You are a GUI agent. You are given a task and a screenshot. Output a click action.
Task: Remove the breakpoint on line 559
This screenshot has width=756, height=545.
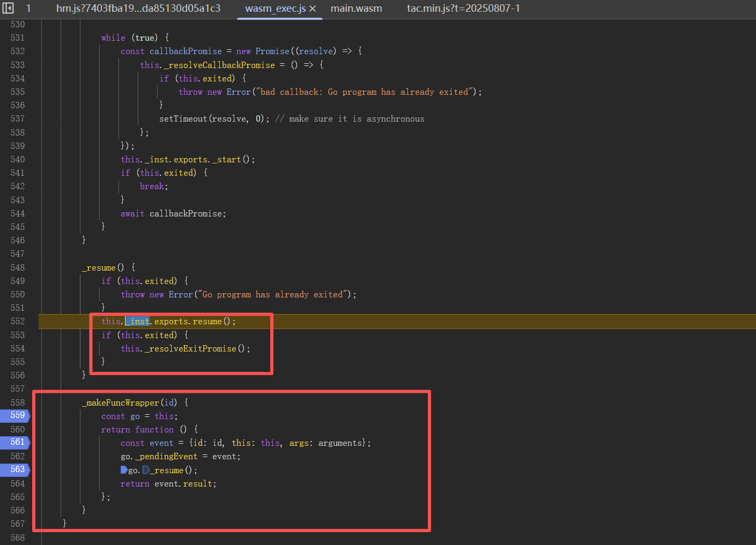click(17, 415)
